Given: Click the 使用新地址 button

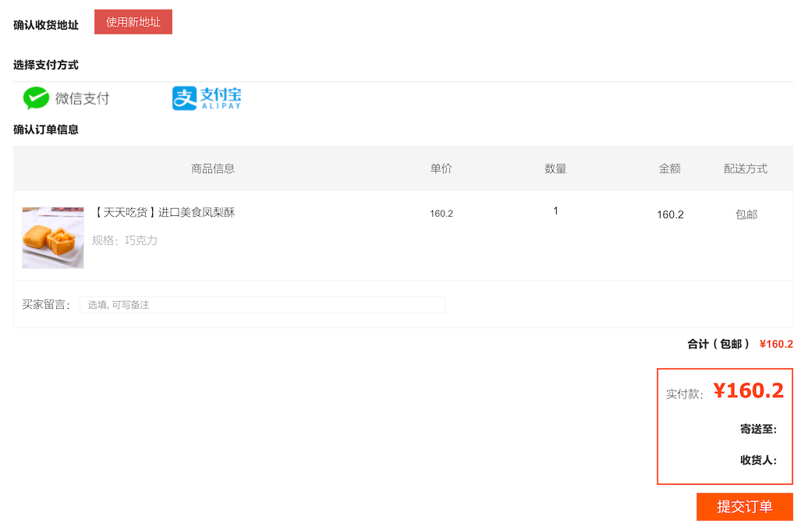Looking at the screenshot, I should (x=133, y=22).
